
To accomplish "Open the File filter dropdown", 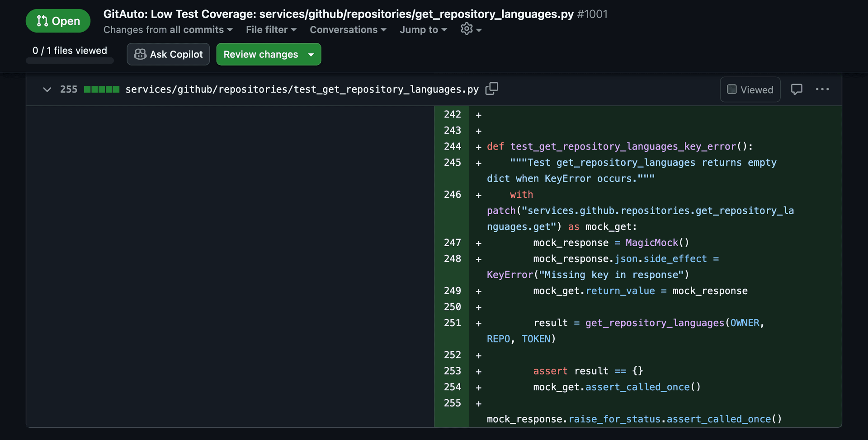I will tap(271, 30).
